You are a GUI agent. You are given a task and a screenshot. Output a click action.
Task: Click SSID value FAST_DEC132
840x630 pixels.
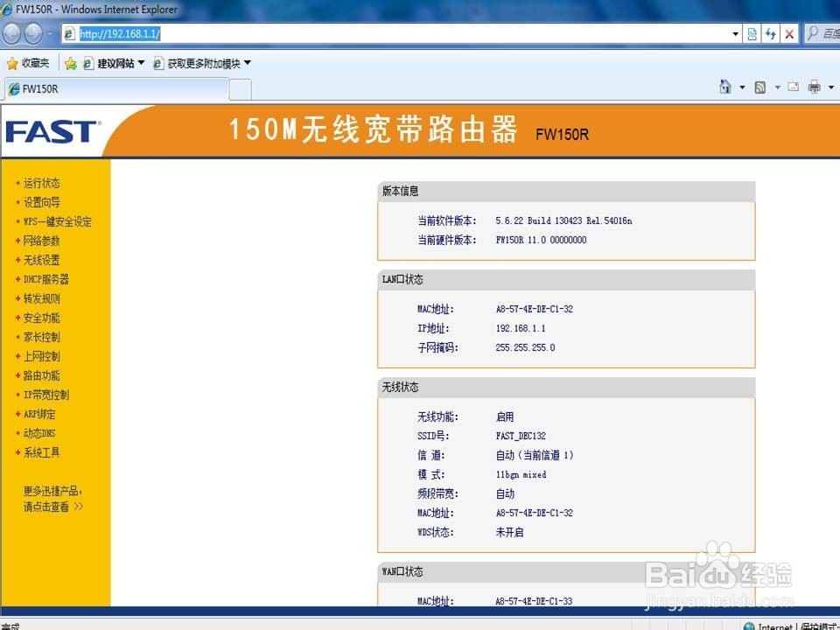pyautogui.click(x=521, y=436)
